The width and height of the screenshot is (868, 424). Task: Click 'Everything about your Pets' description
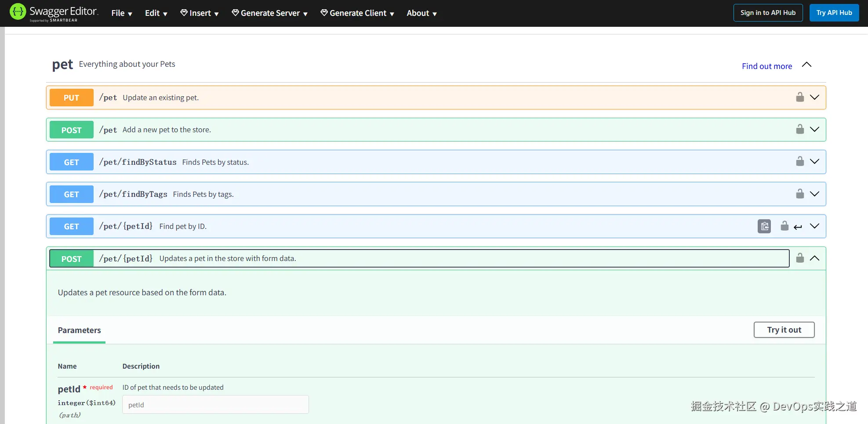(127, 64)
